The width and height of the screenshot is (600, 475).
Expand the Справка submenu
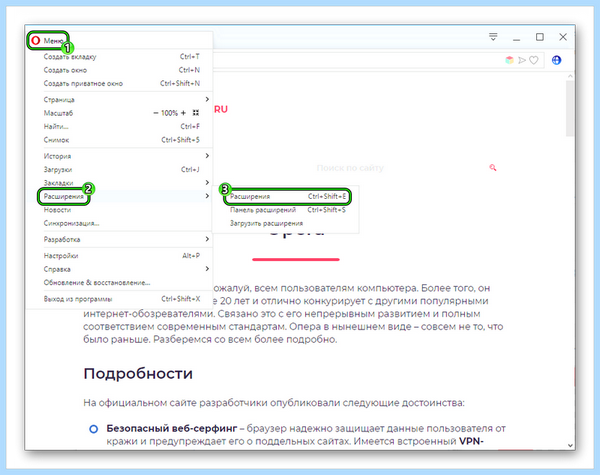[121, 269]
